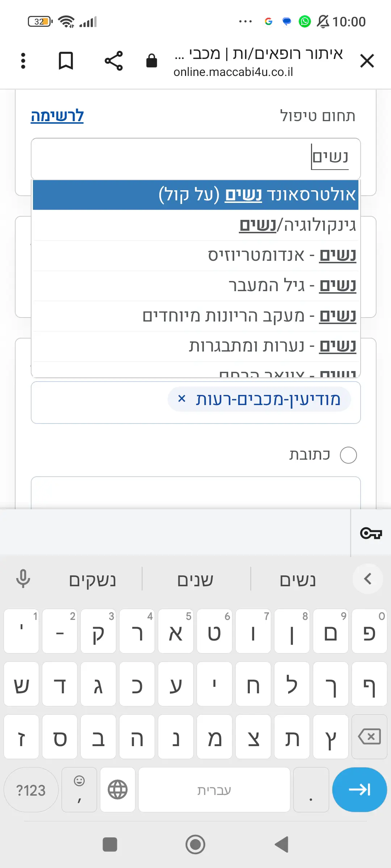Tap the נשקים keyboard suggestion
This screenshot has height=868, width=391.
coord(92,580)
